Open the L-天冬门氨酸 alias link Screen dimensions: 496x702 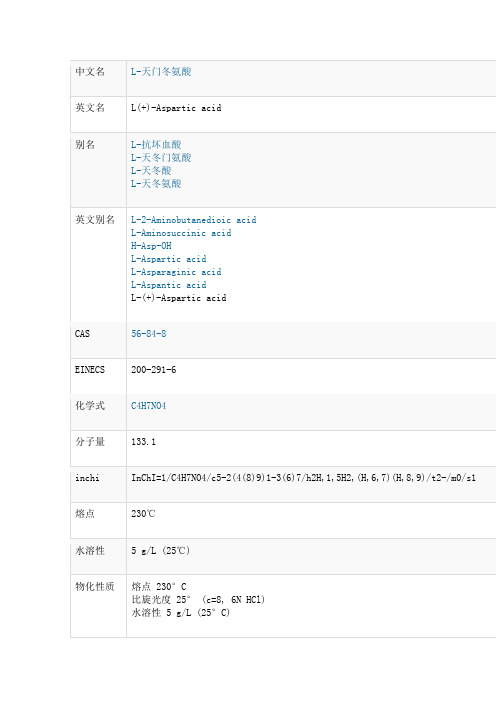(161, 158)
